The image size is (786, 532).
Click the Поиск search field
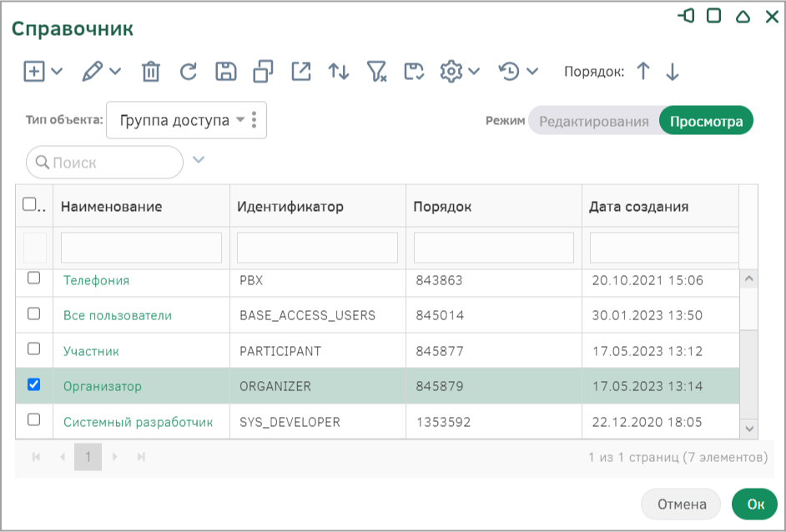click(x=105, y=163)
